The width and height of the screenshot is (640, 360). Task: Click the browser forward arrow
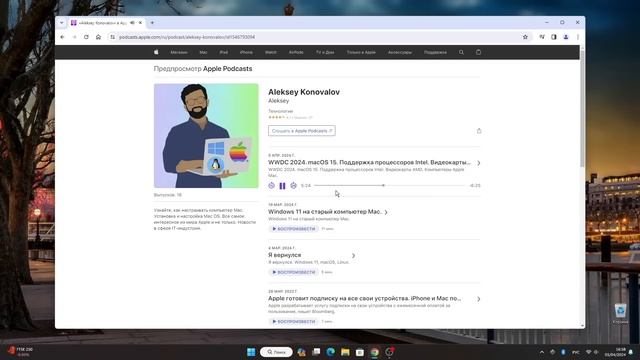(74, 37)
